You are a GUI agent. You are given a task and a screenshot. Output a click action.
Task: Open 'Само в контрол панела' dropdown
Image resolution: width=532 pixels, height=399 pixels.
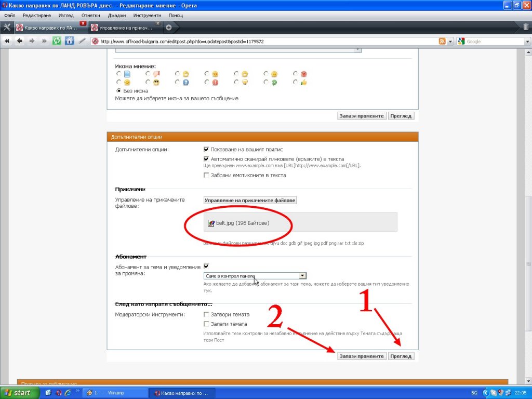(x=255, y=276)
